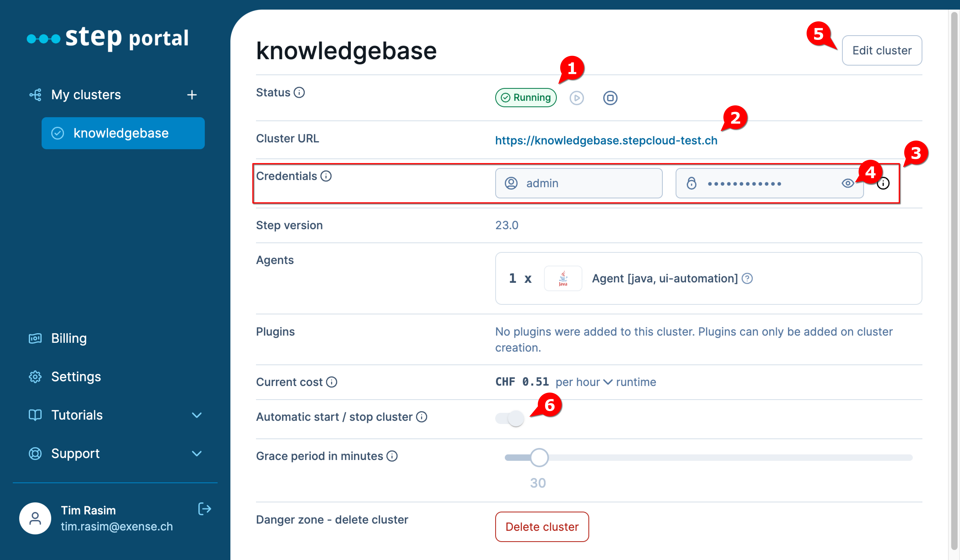This screenshot has width=960, height=560.
Task: Reveal the password with the eye toggle
Action: [847, 183]
